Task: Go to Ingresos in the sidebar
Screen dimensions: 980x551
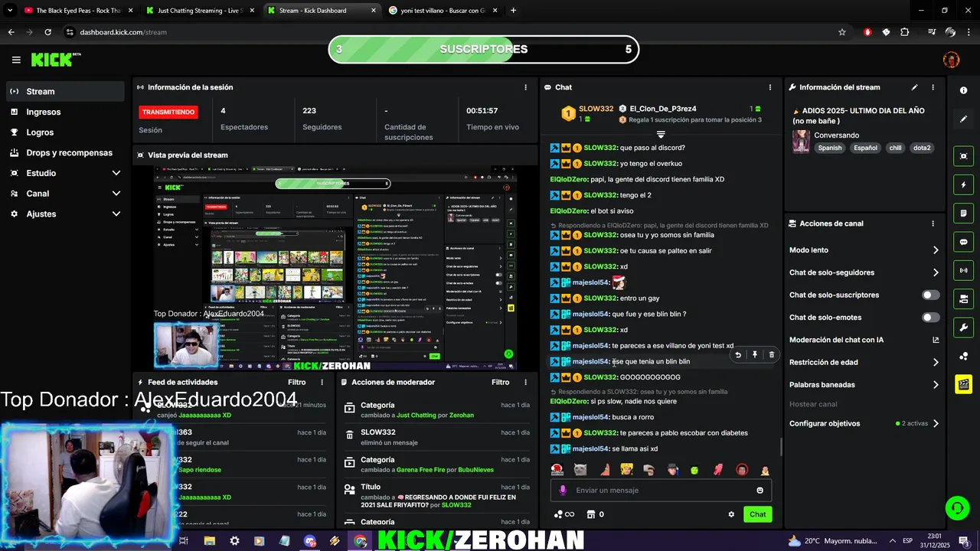Action: (65, 112)
